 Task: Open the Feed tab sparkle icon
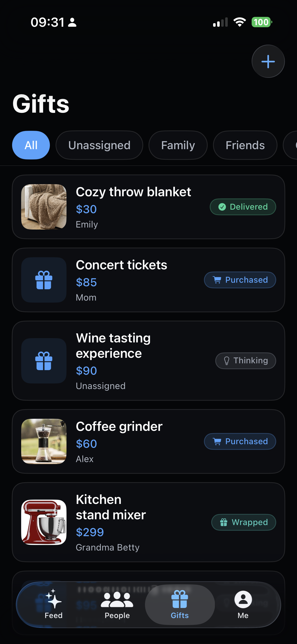coord(53,599)
